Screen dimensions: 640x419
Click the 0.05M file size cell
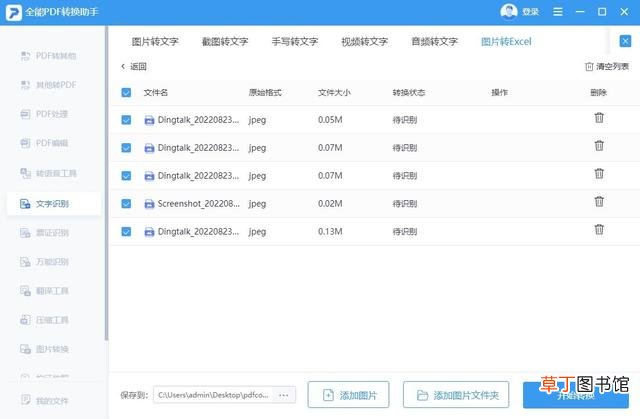pos(330,120)
